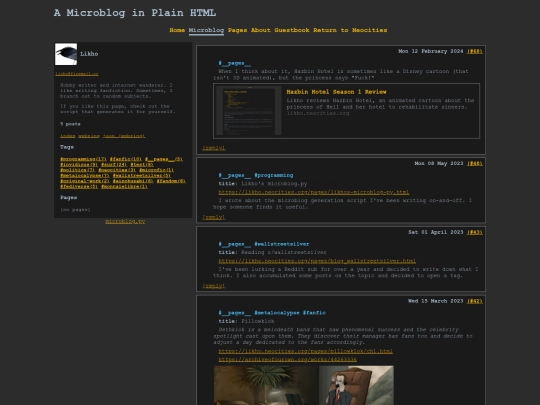Viewport: 540px width, 405px height.
Task: Click the Hazbin Hotel review preview thumbnail
Action: 249,111
